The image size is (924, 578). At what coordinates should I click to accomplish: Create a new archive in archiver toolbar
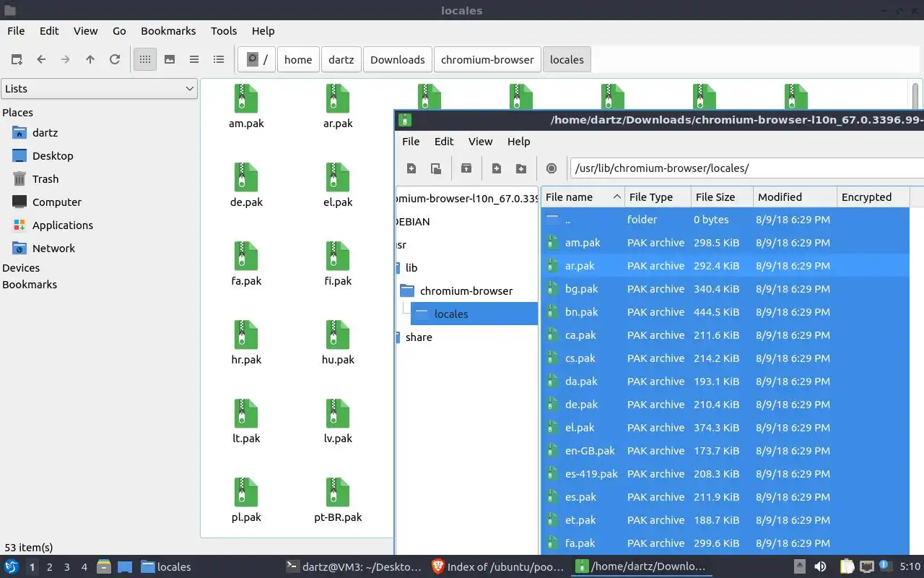point(411,168)
